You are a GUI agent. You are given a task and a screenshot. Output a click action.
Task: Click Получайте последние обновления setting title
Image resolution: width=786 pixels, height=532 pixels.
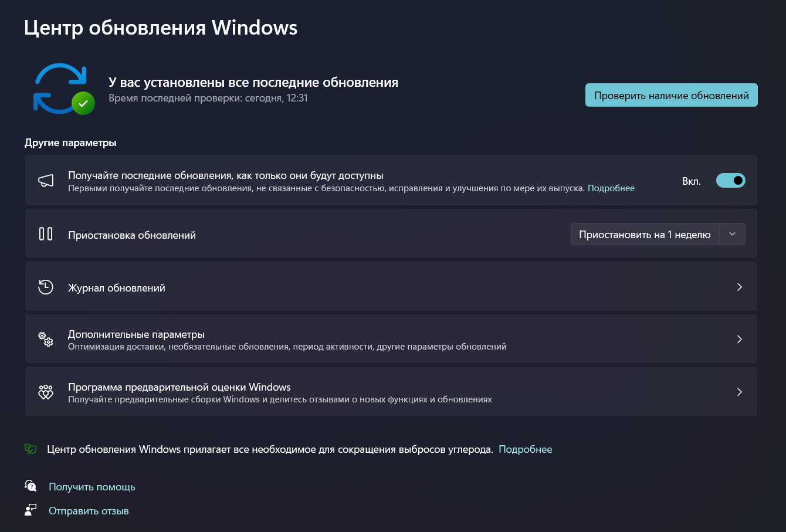(226, 175)
